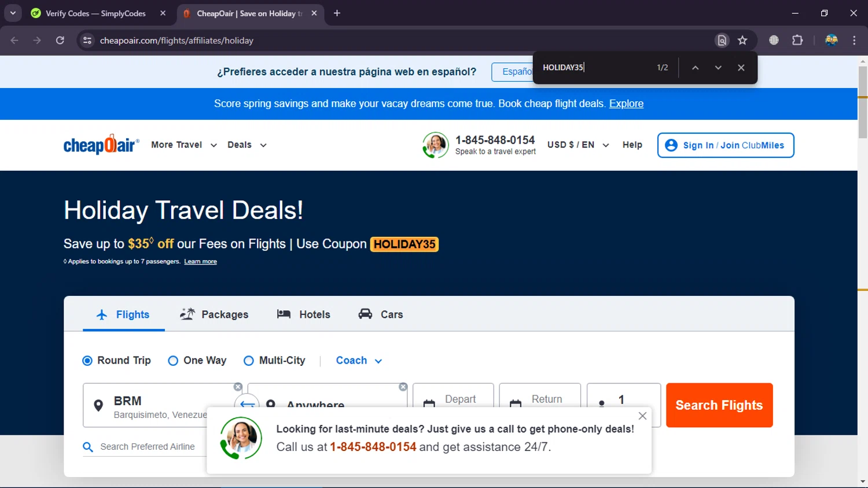Select the Packages tab
The image size is (868, 488).
214,314
